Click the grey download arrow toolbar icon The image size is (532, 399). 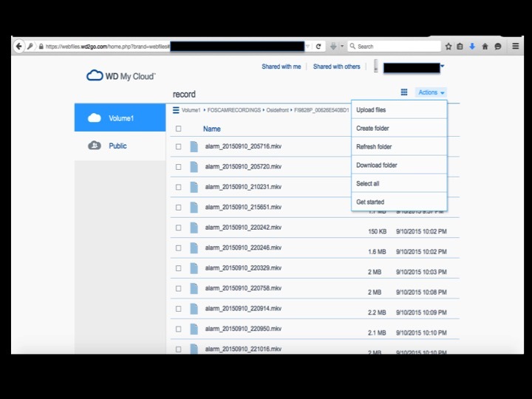click(333, 47)
